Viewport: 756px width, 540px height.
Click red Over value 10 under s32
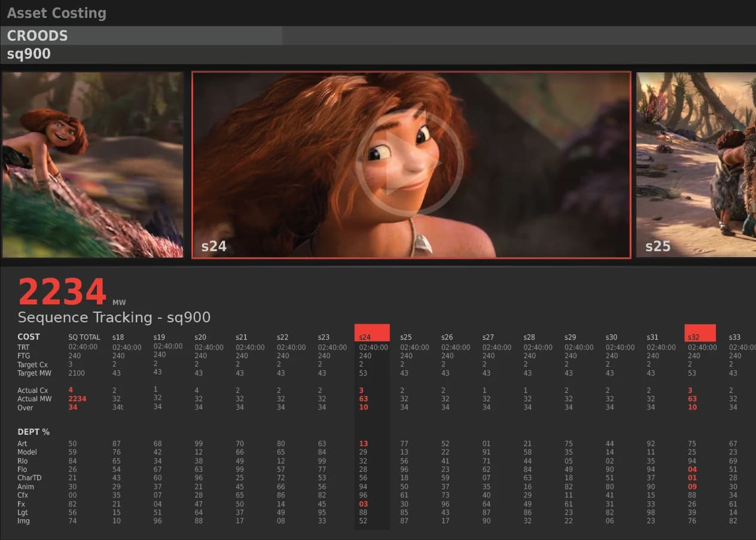693,408
